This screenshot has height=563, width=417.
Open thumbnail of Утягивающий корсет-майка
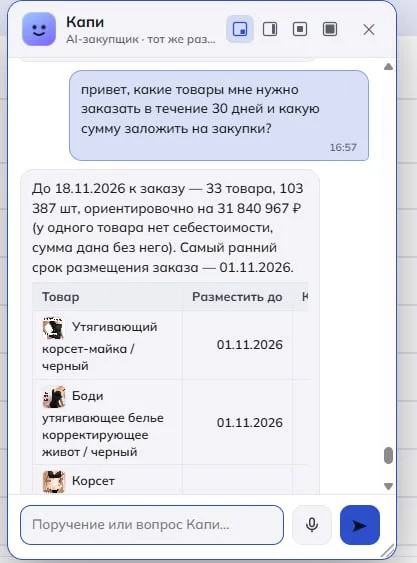tap(53, 328)
